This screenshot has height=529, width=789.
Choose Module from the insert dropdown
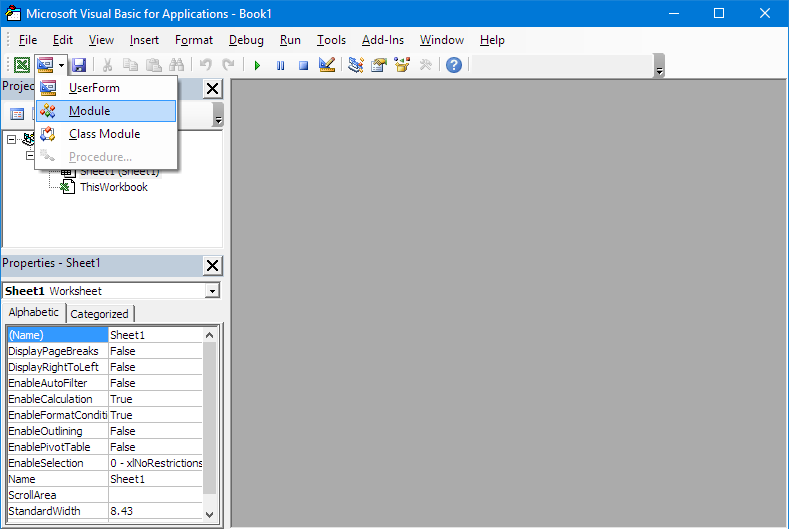(106, 111)
